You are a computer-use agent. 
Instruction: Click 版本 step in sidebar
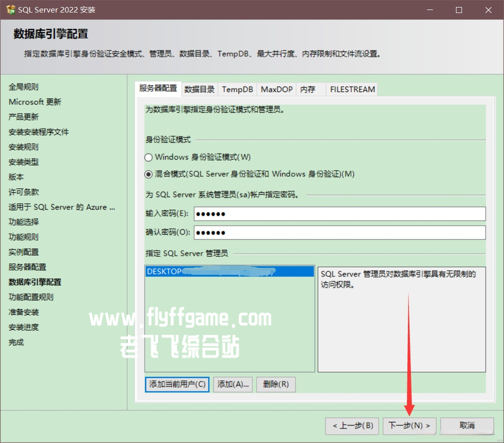(16, 177)
